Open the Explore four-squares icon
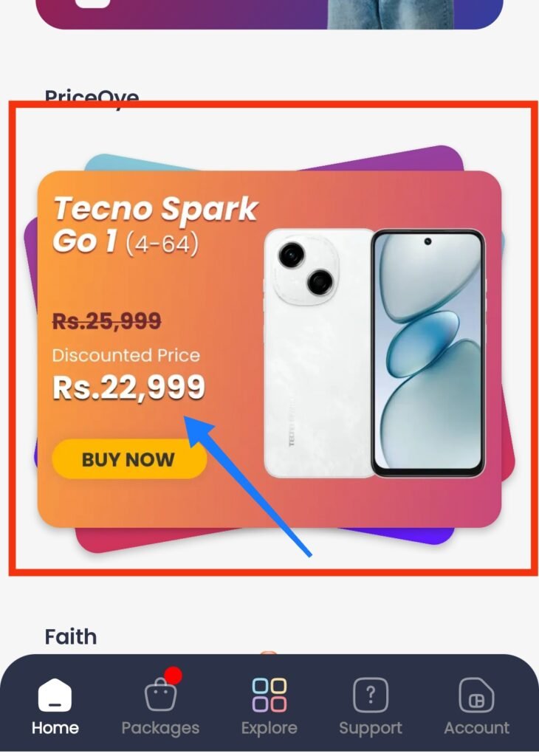The image size is (539, 756). pyautogui.click(x=269, y=695)
